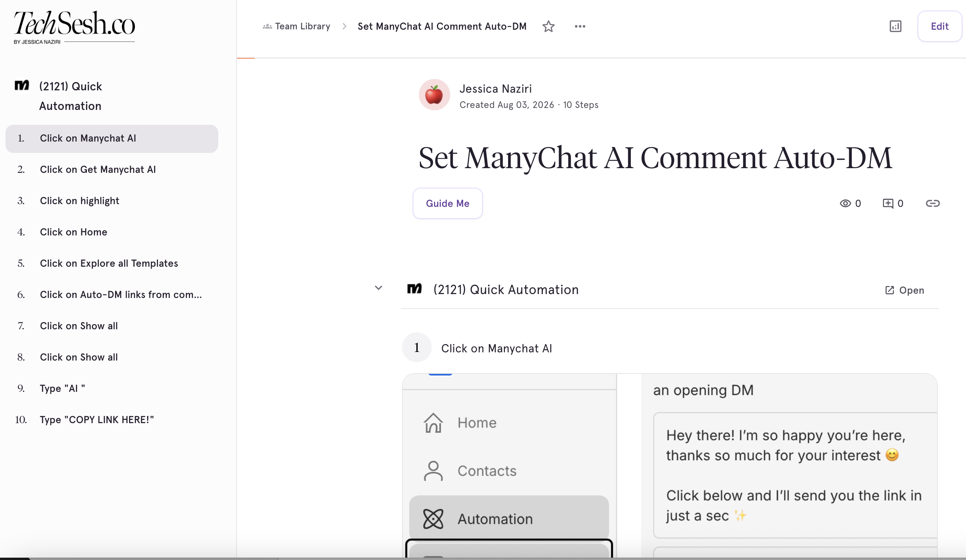Click the Jessica Naziri author name

[x=496, y=89]
